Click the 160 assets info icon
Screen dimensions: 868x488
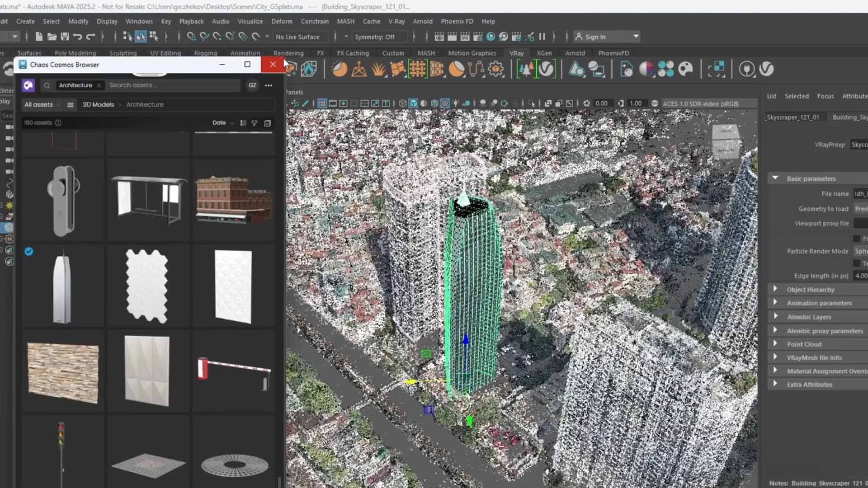click(58, 123)
